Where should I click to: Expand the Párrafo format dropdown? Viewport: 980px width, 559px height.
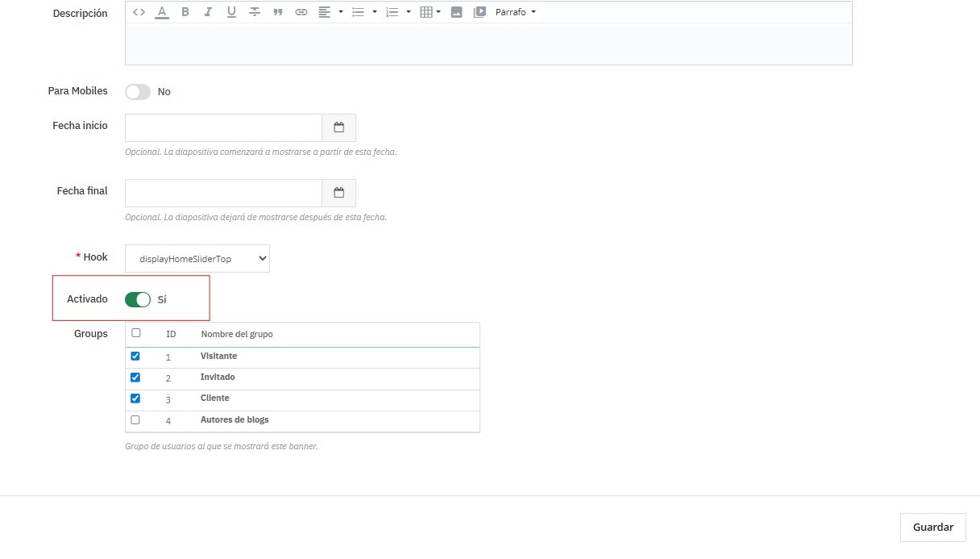pyautogui.click(x=516, y=12)
